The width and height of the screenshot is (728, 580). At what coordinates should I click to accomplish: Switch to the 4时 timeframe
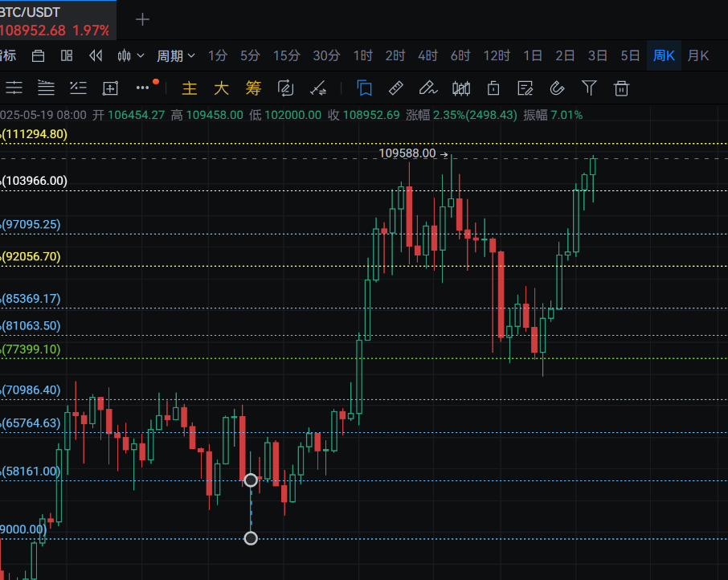(x=427, y=56)
